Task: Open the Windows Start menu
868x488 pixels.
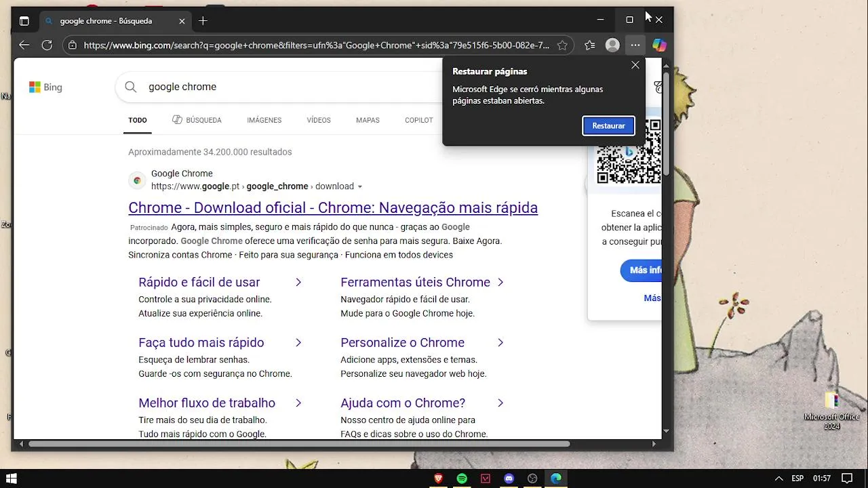Action: tap(11, 479)
